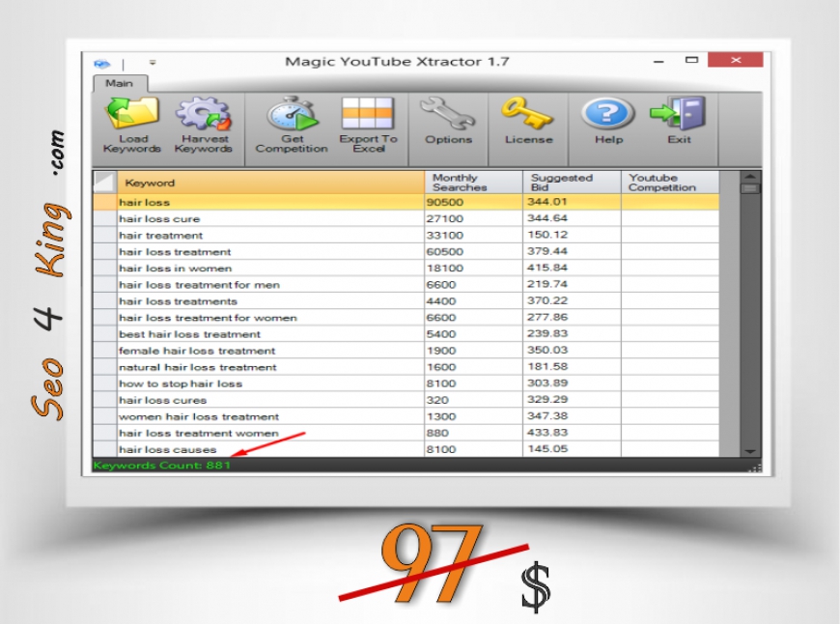Select 'hair loss treatments' keyword cell
The image size is (840, 624).
(x=270, y=301)
